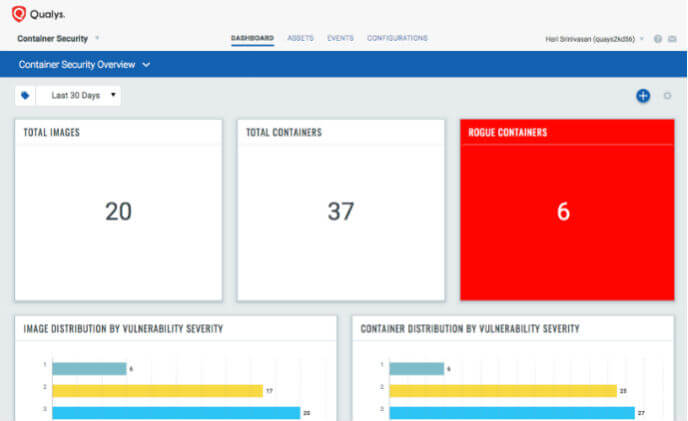Switch to the Dashboard tab
The image size is (688, 421).
click(252, 38)
